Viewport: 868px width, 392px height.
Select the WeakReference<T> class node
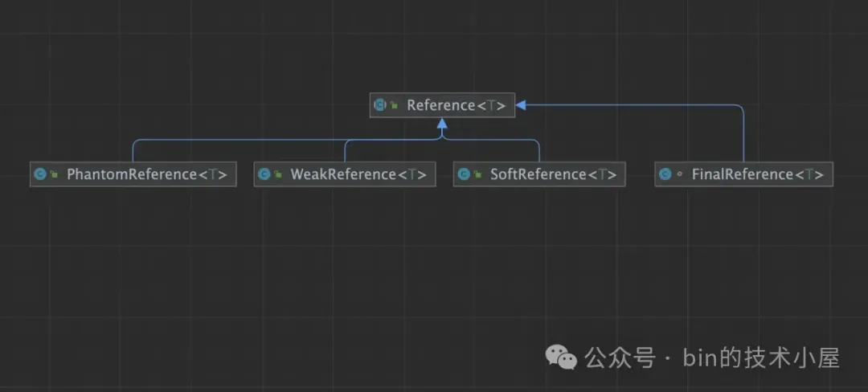click(x=345, y=174)
